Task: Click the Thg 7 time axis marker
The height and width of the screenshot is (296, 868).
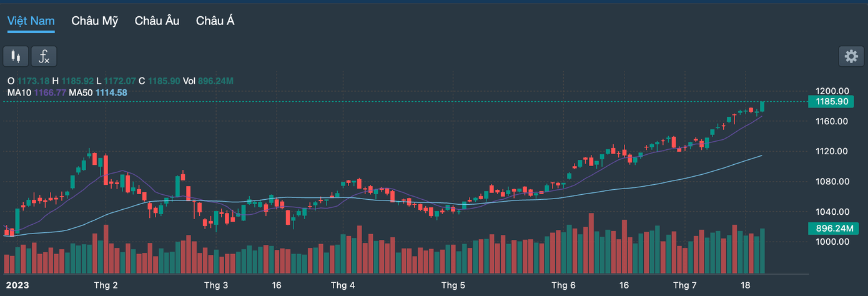Action: pyautogui.click(x=685, y=285)
